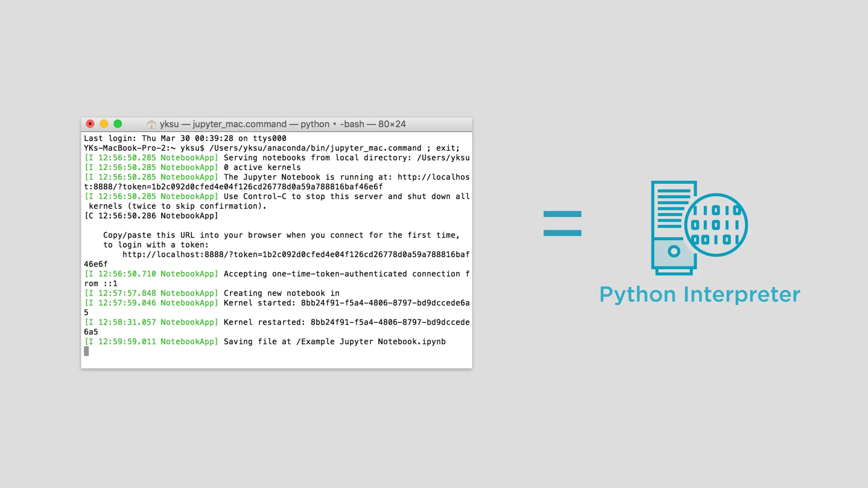Image resolution: width=868 pixels, height=488 pixels.
Task: Click the '0 active kernels' log line
Action: click(x=192, y=167)
